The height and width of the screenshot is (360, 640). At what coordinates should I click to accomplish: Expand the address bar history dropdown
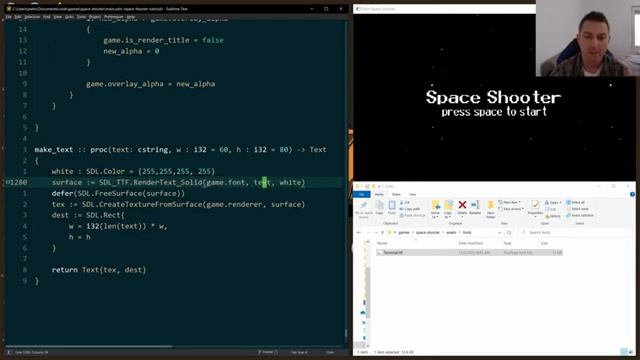tap(499, 232)
